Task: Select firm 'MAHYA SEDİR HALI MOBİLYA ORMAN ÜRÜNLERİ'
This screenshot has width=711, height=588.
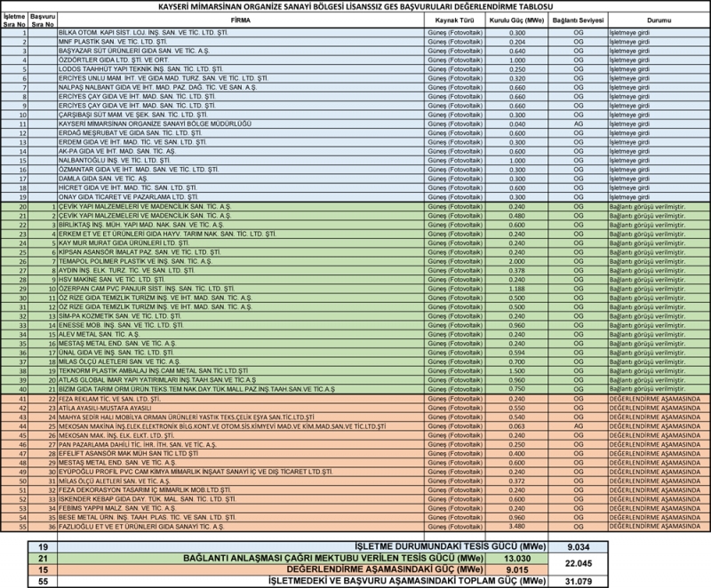Action: (187, 417)
